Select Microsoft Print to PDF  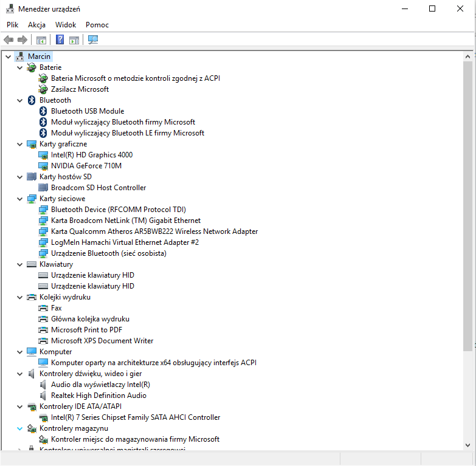coord(86,330)
